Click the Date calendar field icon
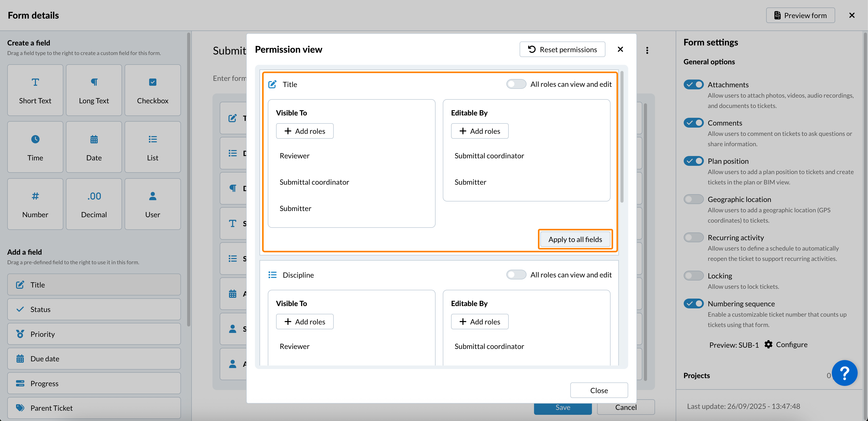The image size is (868, 421). tap(94, 139)
